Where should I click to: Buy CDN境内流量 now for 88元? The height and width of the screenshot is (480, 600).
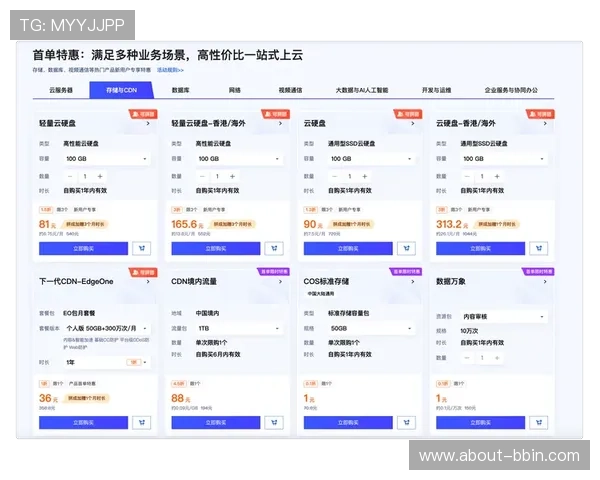point(216,423)
